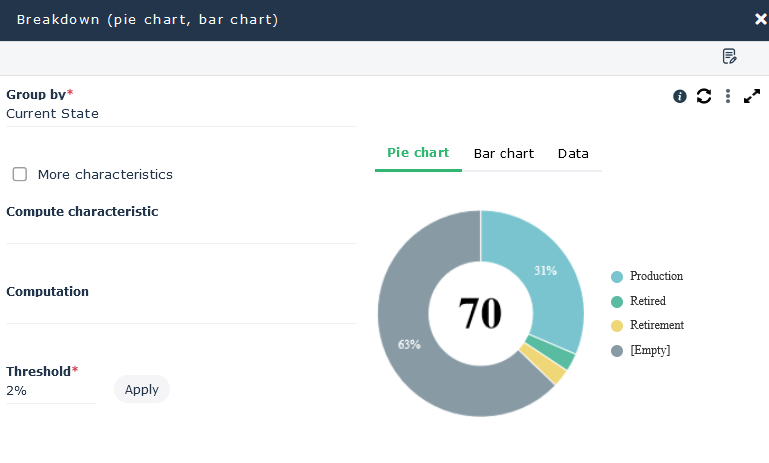Switch to the Data tab

pos(573,154)
